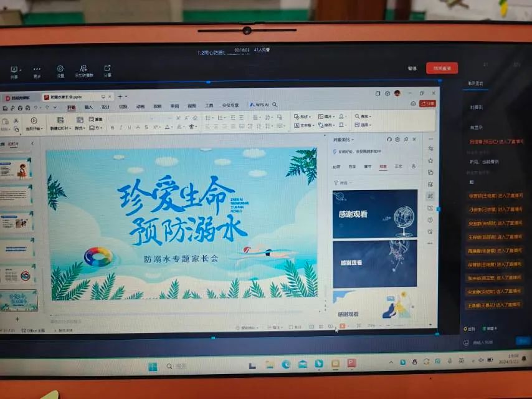The height and width of the screenshot is (399, 532).
Task: Add a new slide with the plus below thumbnails
Action: tap(17, 319)
